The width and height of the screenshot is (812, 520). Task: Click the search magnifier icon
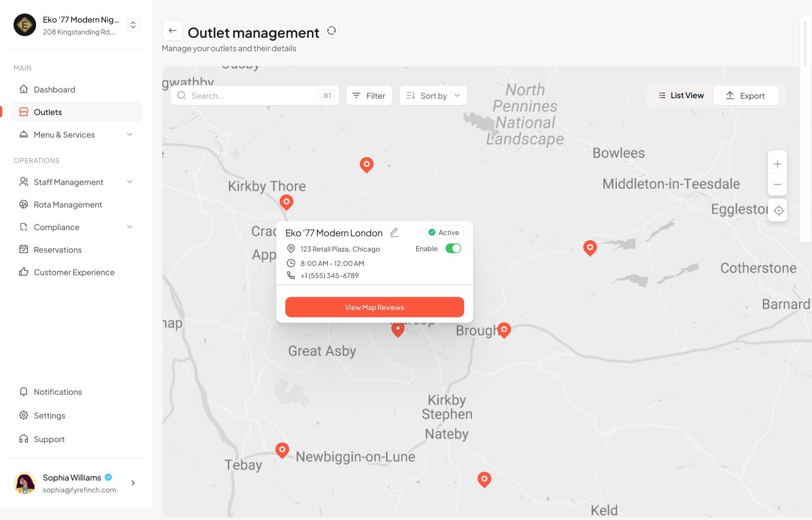coord(182,95)
